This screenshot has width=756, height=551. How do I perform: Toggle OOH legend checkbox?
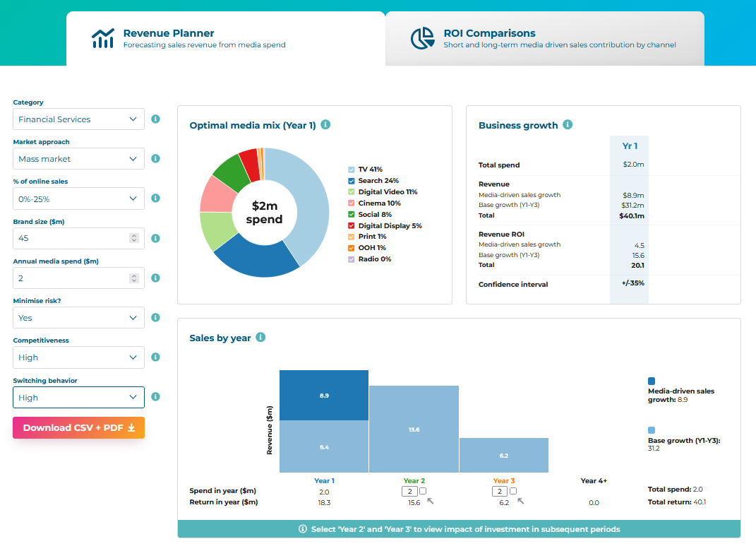352,248
